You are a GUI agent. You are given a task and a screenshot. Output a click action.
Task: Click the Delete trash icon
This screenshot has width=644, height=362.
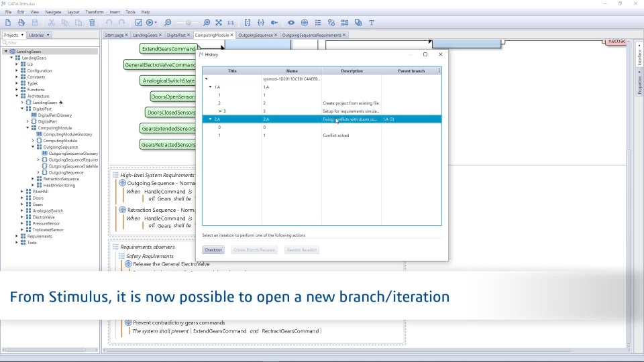pyautogui.click(x=92, y=23)
